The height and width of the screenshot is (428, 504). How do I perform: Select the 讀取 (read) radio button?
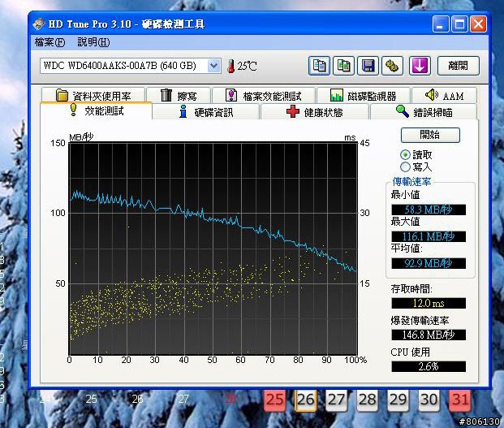405,154
